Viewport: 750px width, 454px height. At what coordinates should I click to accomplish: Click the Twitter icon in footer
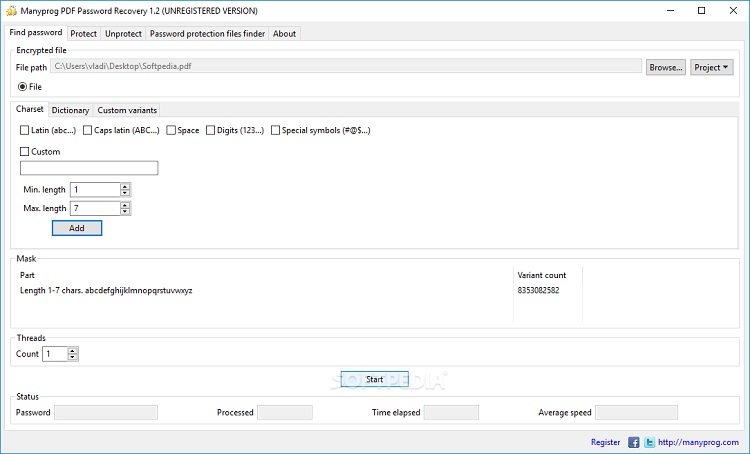[649, 441]
